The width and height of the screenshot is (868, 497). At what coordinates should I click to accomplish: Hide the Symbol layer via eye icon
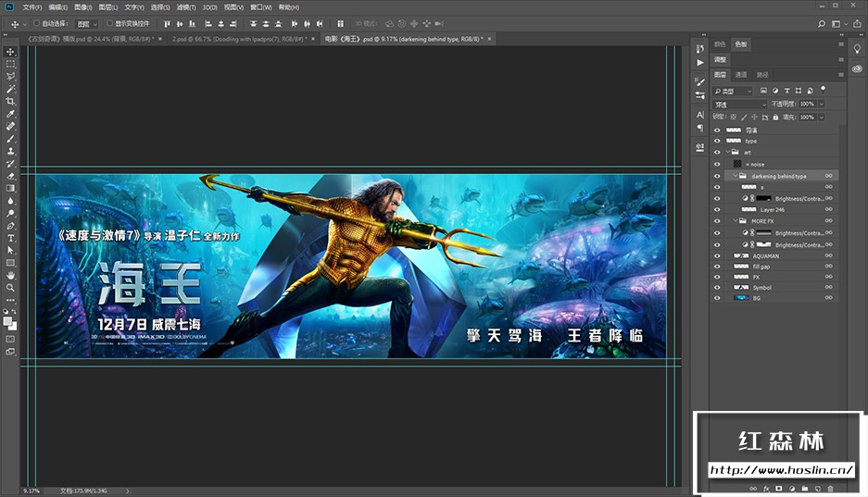tap(717, 288)
